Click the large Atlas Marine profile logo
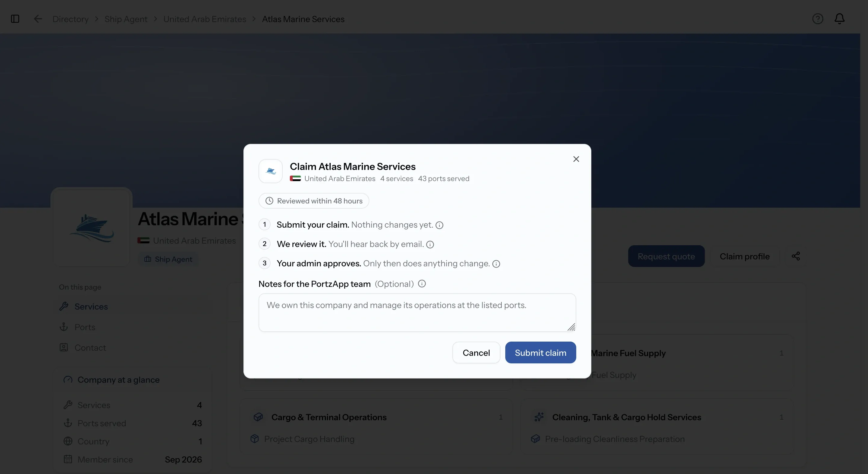 (x=91, y=228)
